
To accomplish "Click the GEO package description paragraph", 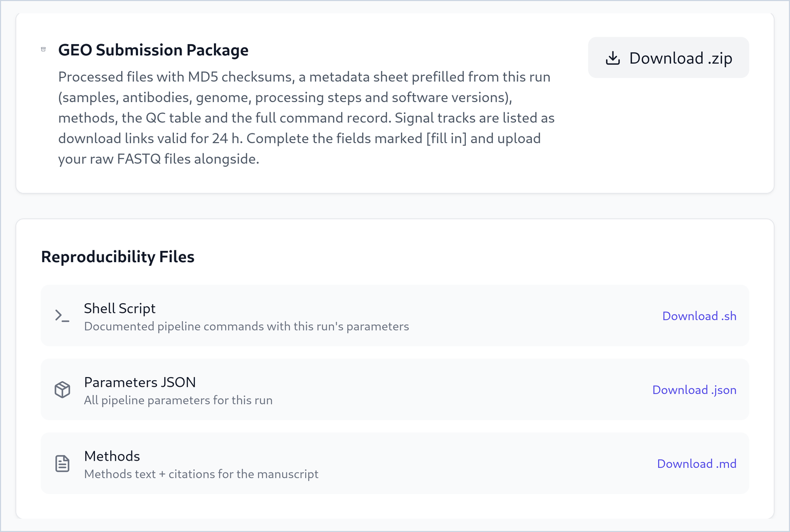I will click(x=306, y=118).
